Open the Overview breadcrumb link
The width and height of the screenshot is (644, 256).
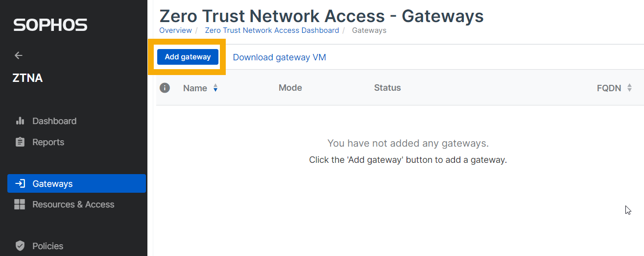(x=175, y=30)
